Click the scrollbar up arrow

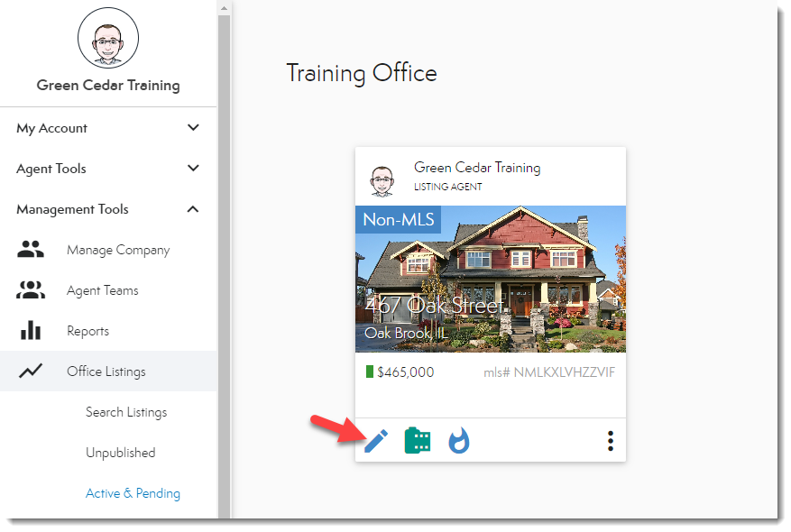point(224,7)
